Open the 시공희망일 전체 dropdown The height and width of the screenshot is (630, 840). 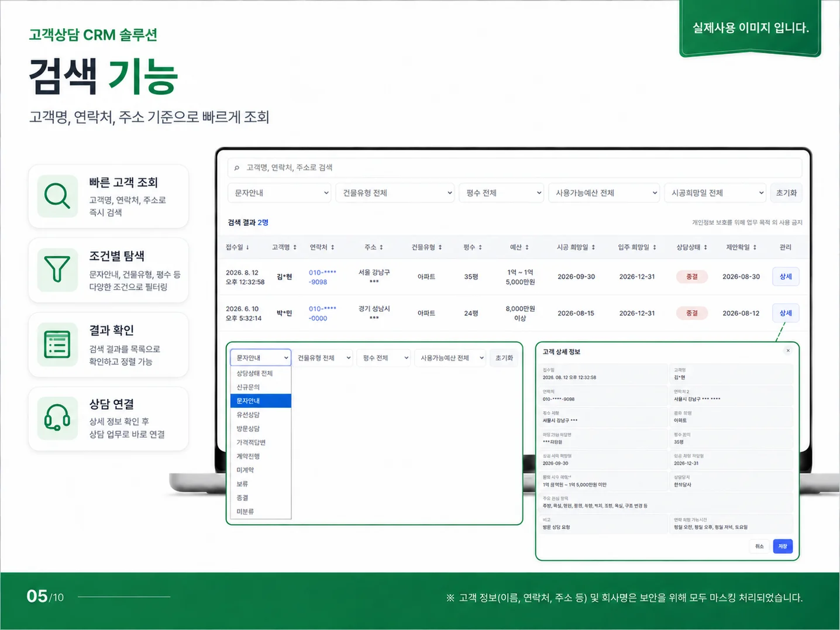[x=715, y=193]
